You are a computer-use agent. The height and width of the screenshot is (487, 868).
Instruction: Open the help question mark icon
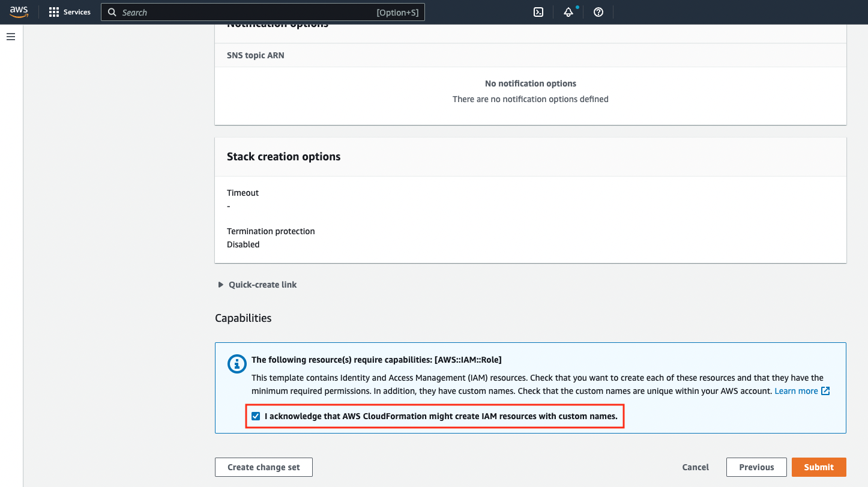tap(598, 12)
